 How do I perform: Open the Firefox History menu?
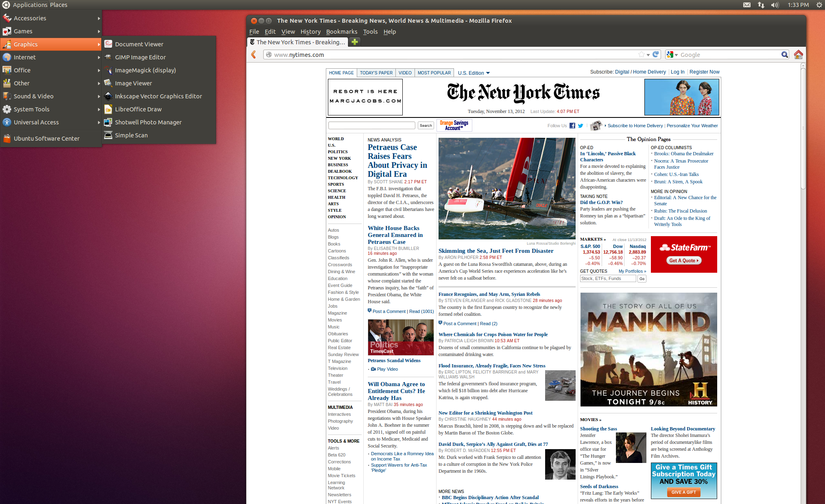click(310, 32)
